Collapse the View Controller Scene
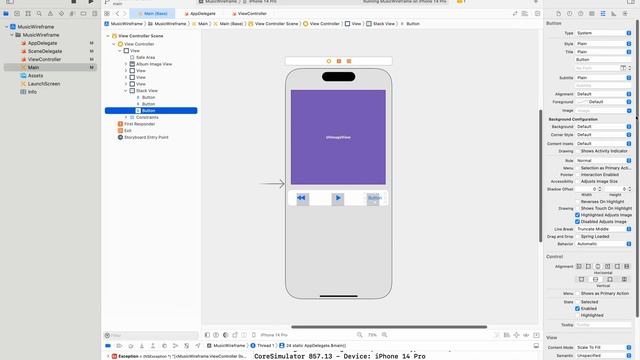 click(x=108, y=36)
